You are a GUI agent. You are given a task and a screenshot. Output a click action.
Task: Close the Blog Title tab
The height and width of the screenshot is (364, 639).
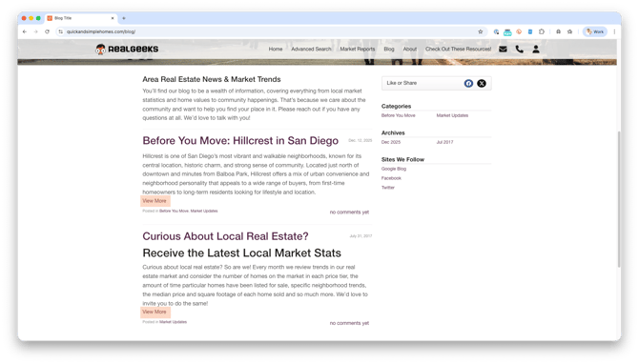[113, 18]
